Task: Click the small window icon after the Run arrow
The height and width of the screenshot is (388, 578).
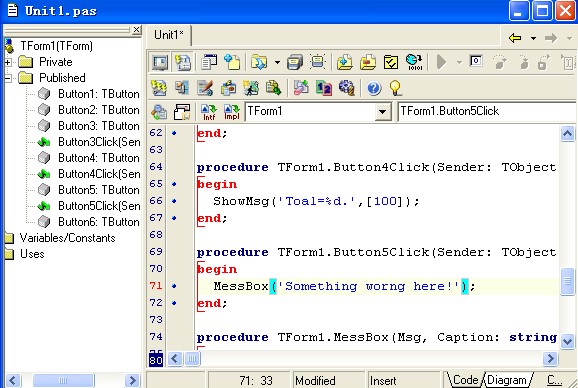Action: [476, 60]
